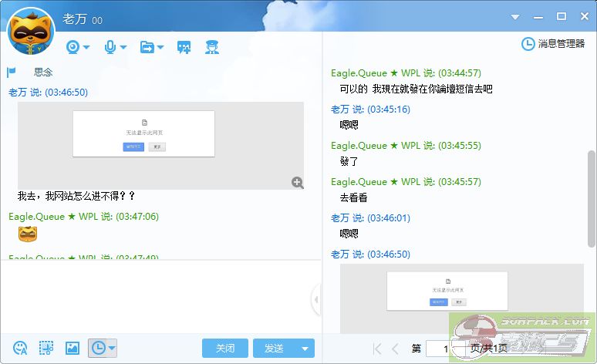
Task: Minimize the chat window
Action: (x=538, y=17)
